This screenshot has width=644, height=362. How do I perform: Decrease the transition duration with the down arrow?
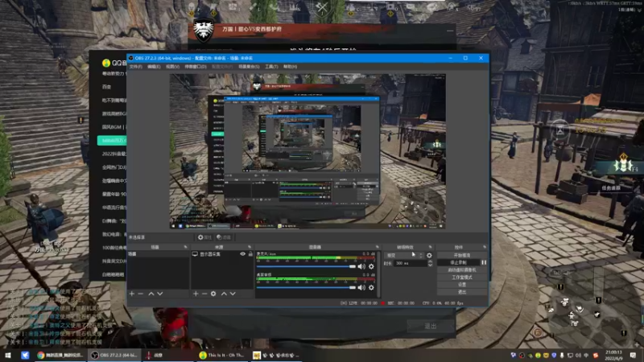pyautogui.click(x=430, y=265)
